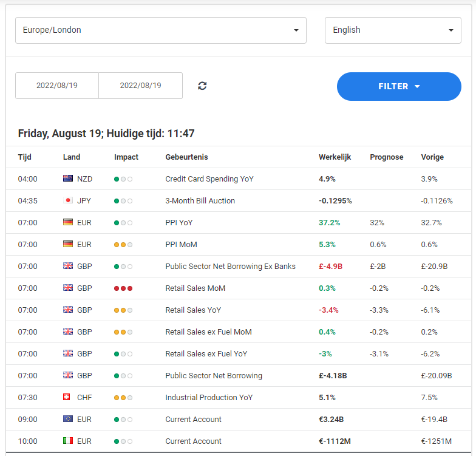The image size is (476, 456).
Task: Click the New Zealand flag icon
Action: pyautogui.click(x=68, y=179)
